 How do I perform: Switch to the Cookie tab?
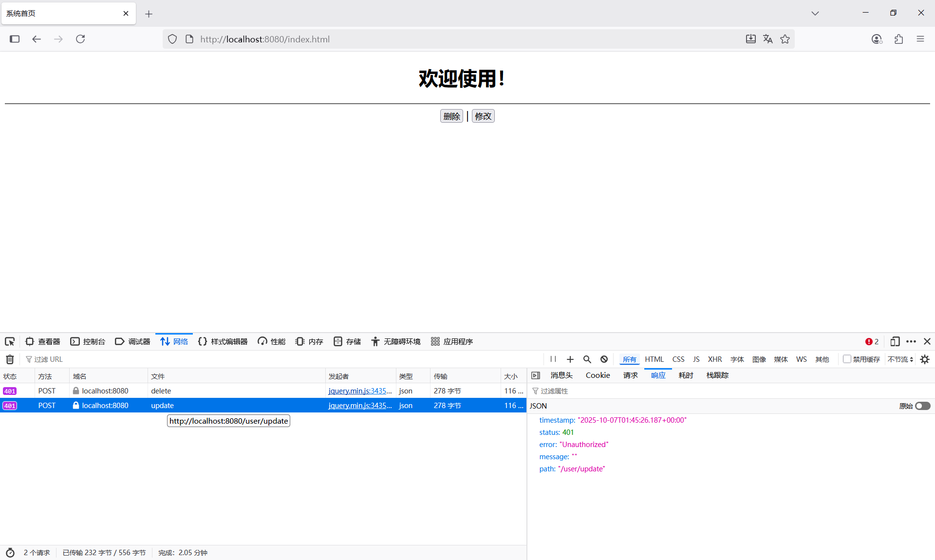click(598, 375)
